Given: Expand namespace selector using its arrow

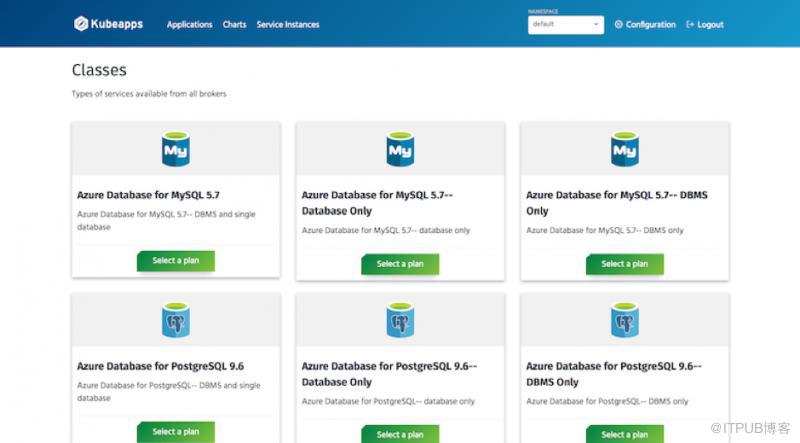Looking at the screenshot, I should coord(596,24).
